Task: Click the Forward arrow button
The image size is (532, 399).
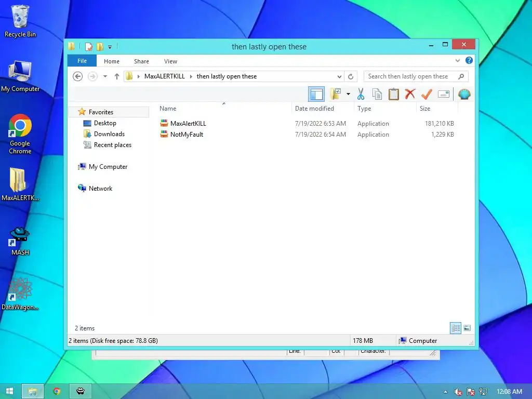Action: point(92,76)
